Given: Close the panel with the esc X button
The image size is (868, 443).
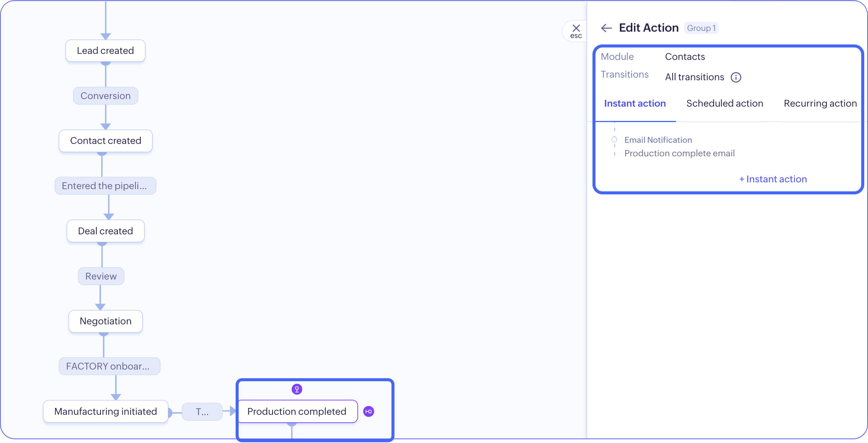Looking at the screenshot, I should tap(576, 30).
